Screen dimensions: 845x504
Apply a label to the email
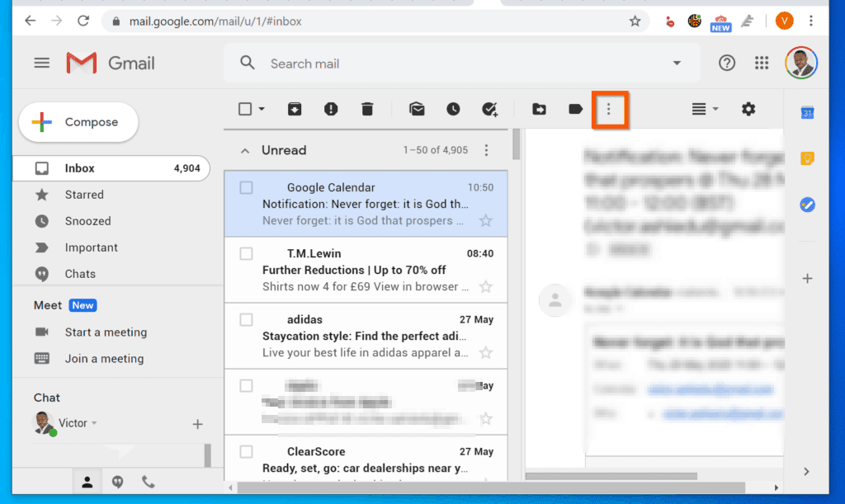[575, 108]
